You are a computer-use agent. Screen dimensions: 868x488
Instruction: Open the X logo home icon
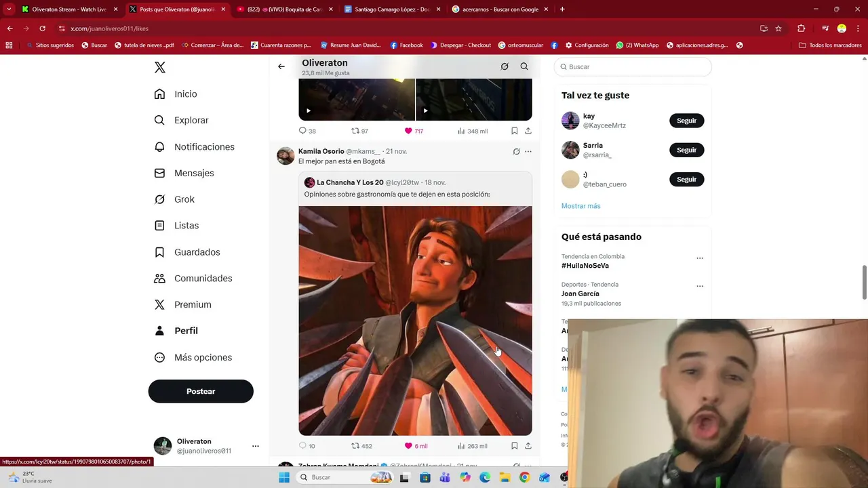[x=159, y=67]
